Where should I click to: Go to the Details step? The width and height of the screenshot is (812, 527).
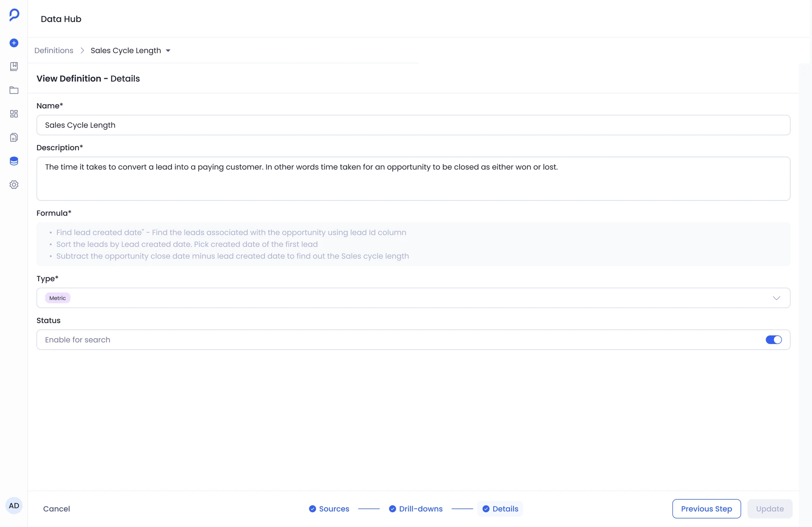pyautogui.click(x=500, y=509)
